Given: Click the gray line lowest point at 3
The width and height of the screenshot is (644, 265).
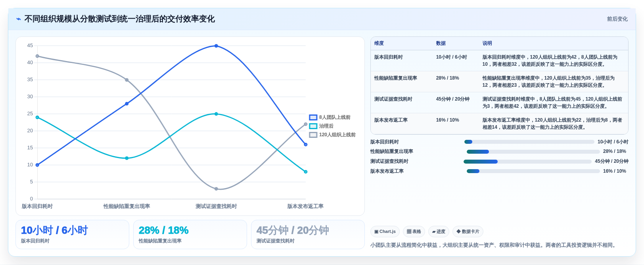Looking at the screenshot, I should [x=216, y=189].
